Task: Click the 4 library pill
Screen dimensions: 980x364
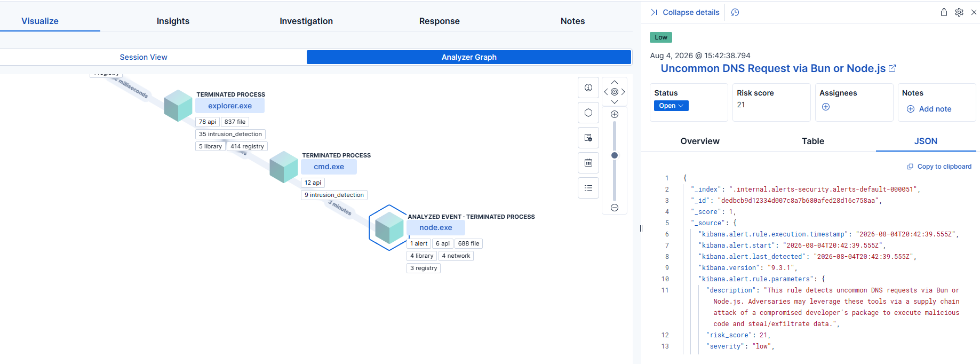Action: [x=421, y=256]
